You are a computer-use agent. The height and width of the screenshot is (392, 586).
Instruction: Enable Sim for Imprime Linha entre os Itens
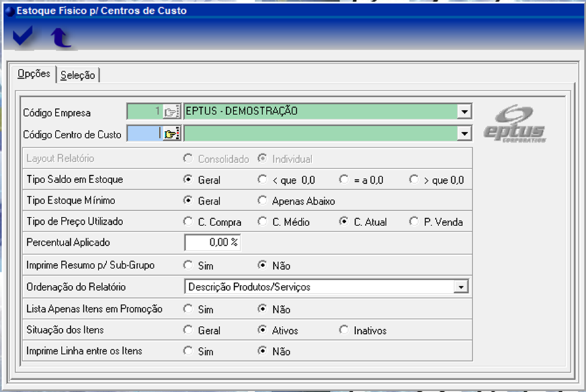pyautogui.click(x=188, y=352)
